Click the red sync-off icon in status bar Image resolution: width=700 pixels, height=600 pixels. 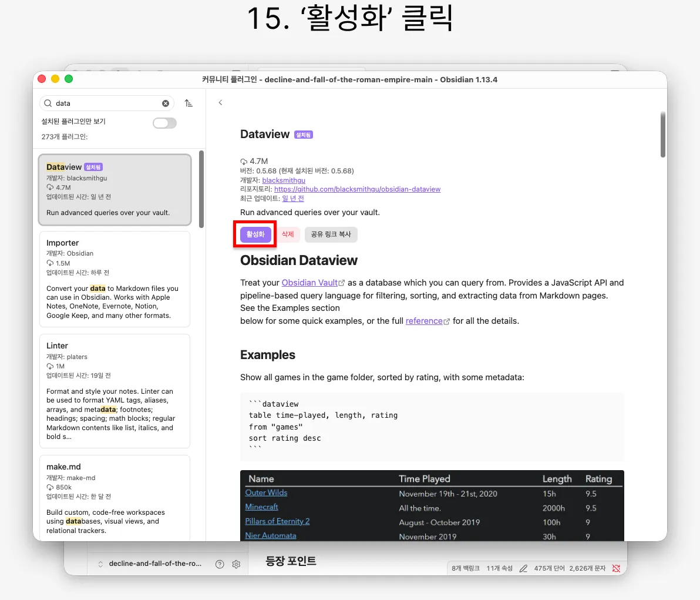click(616, 568)
